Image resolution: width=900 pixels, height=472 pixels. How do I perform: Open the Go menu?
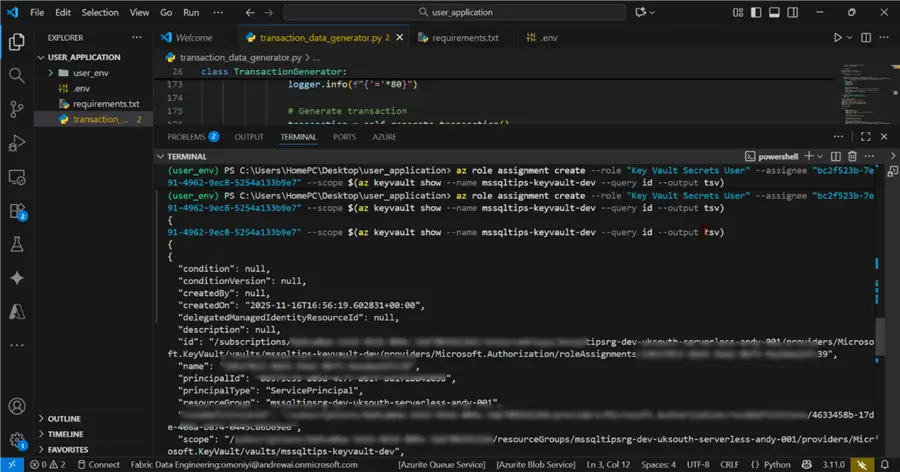[x=166, y=12]
